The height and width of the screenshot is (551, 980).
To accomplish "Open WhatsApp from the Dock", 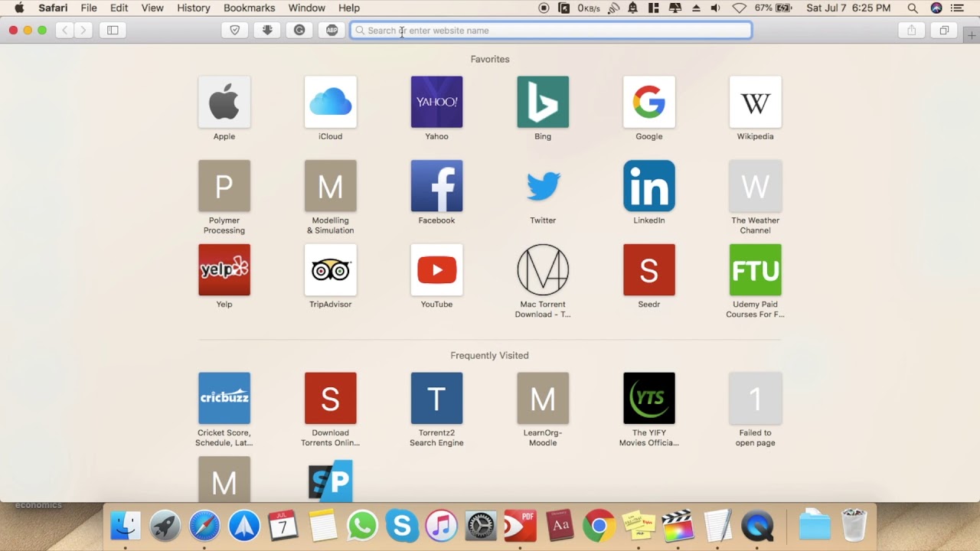I will [x=362, y=526].
